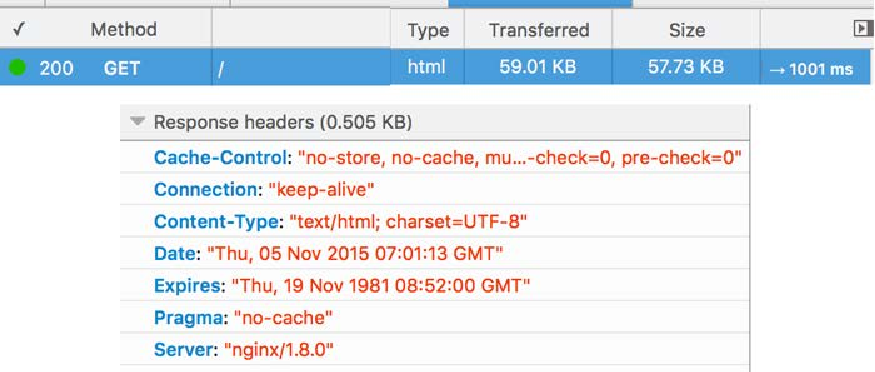Click the html type cell
This screenshot has height=372, width=875.
[426, 67]
